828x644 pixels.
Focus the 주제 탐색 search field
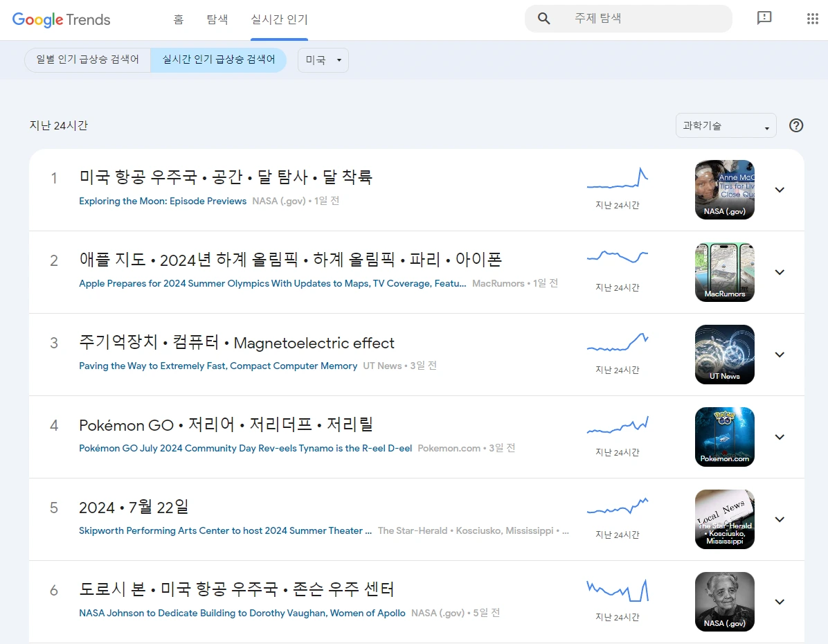click(x=629, y=19)
